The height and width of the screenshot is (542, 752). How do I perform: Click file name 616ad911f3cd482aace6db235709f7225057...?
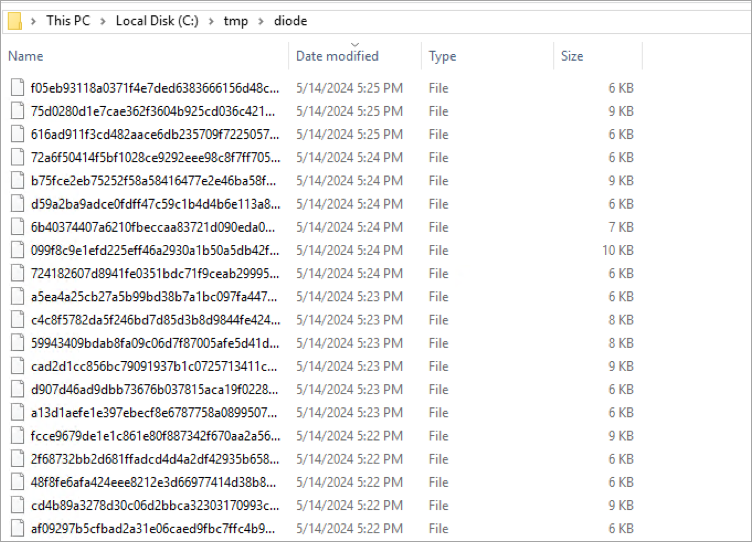click(x=154, y=134)
